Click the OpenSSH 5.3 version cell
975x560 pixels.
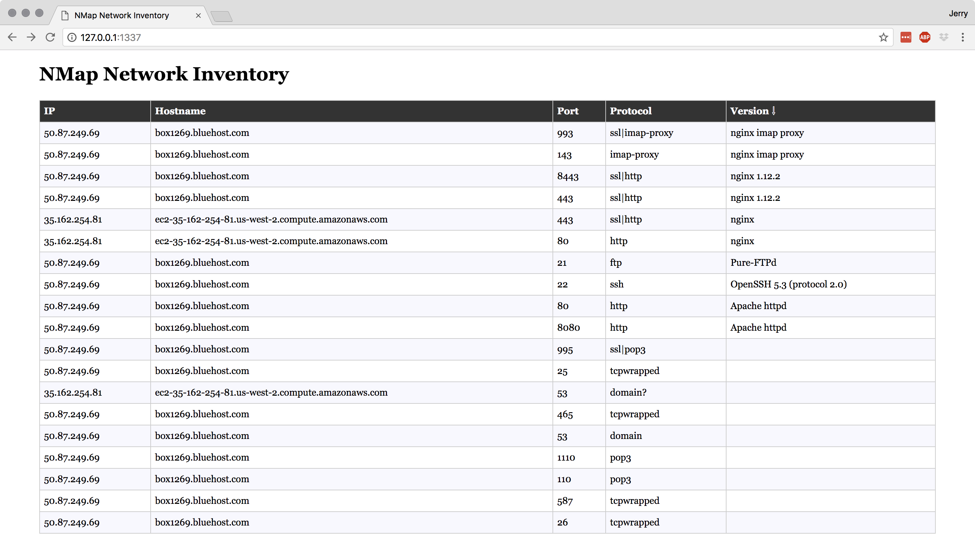pos(788,284)
